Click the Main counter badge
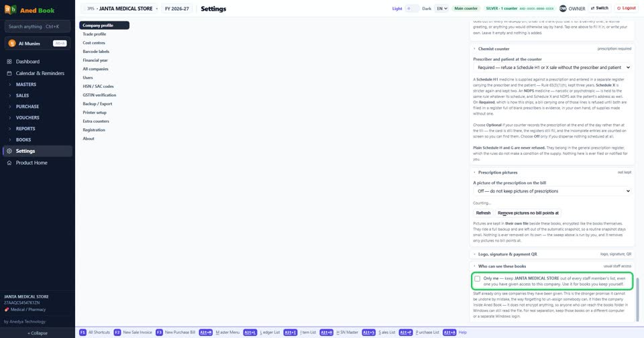This screenshot has width=644, height=338. tap(466, 9)
